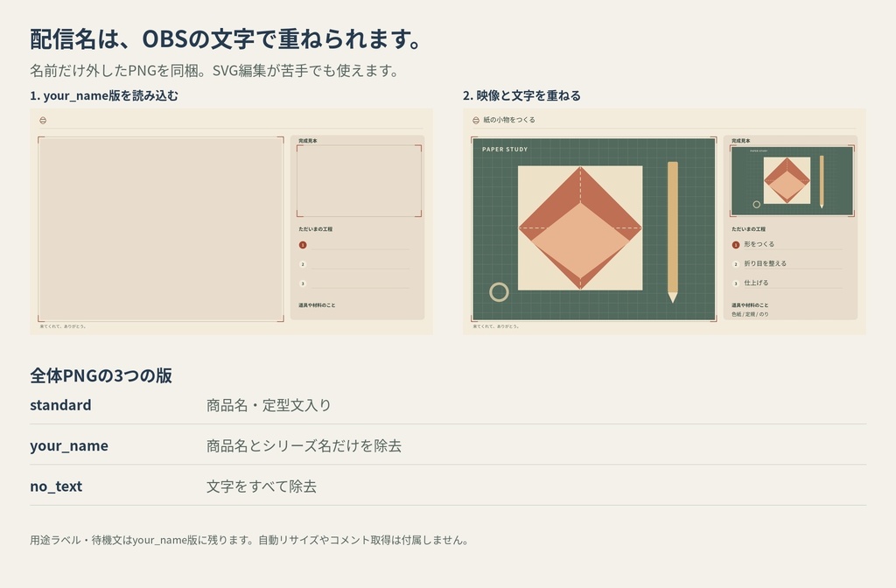Image resolution: width=896 pixels, height=588 pixels.
Task: Click the step text 形をつくる
Action: [759, 244]
